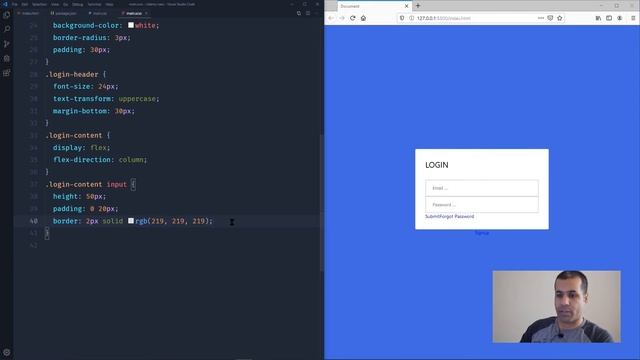Image resolution: width=640 pixels, height=360 pixels.
Task: Open the Search view in VS Code activity bar
Action: [x=7, y=29]
